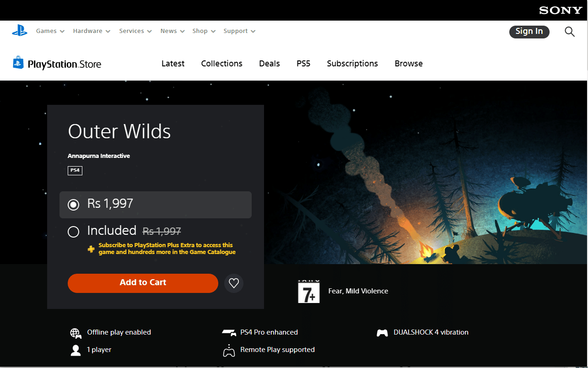The height and width of the screenshot is (368, 588).
Task: Click the Sign In button
Action: coord(529,31)
